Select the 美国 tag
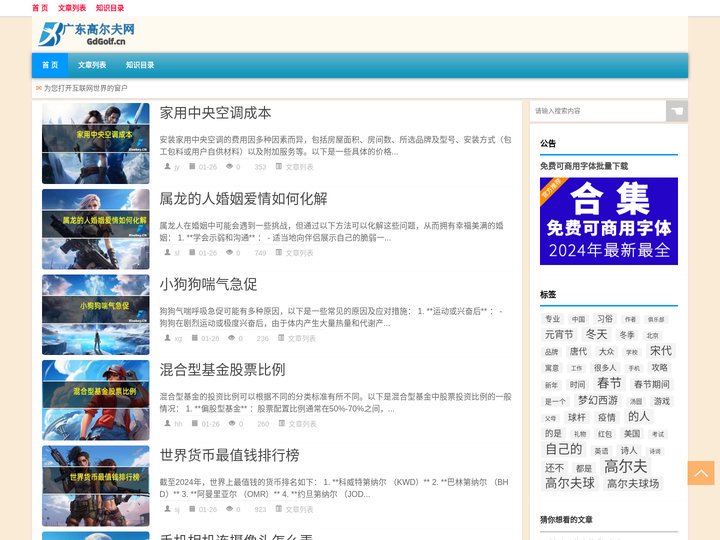Screen dimensions: 720x540 (x=632, y=433)
